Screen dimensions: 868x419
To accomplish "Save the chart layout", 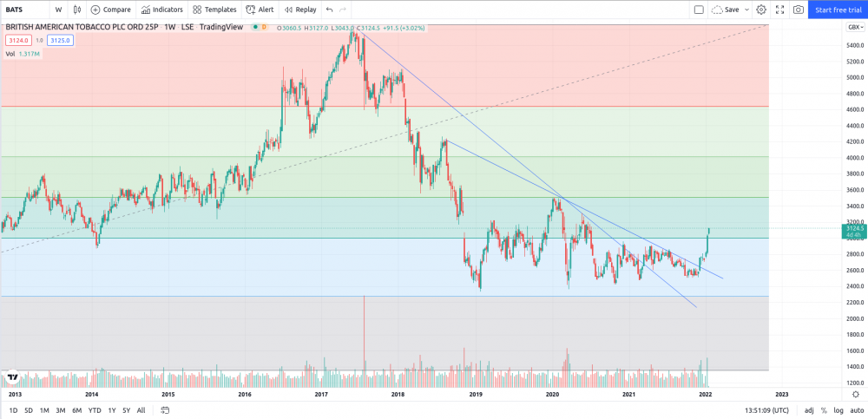I will [725, 10].
